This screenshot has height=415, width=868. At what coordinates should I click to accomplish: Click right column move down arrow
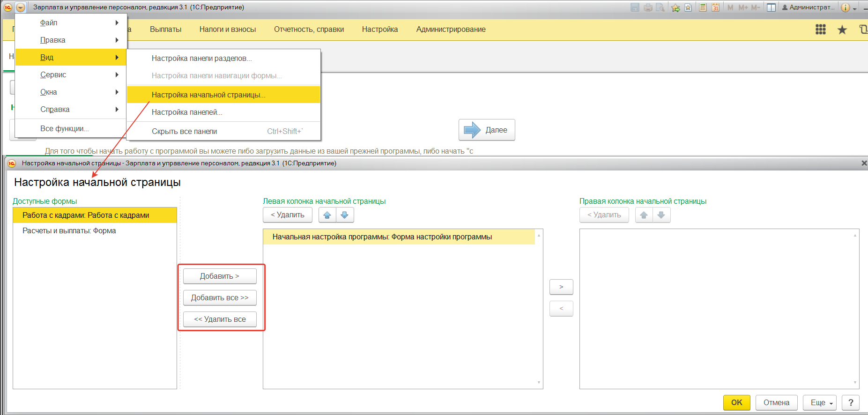click(x=661, y=215)
